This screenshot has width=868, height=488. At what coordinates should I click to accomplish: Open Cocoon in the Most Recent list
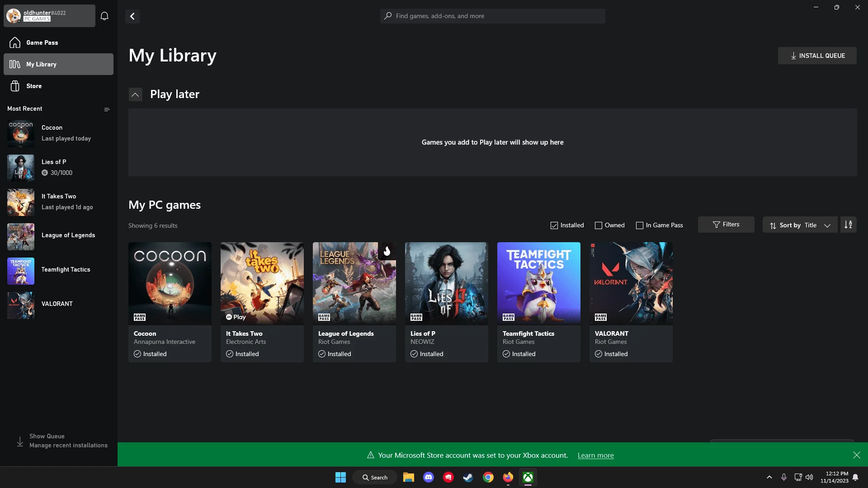(x=58, y=133)
